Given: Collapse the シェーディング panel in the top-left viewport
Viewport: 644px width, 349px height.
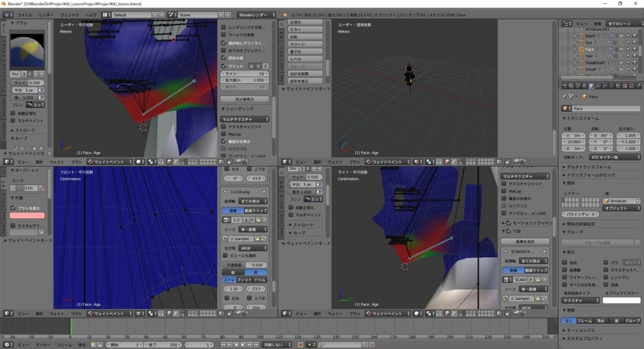Looking at the screenshot, I should click(x=238, y=109).
